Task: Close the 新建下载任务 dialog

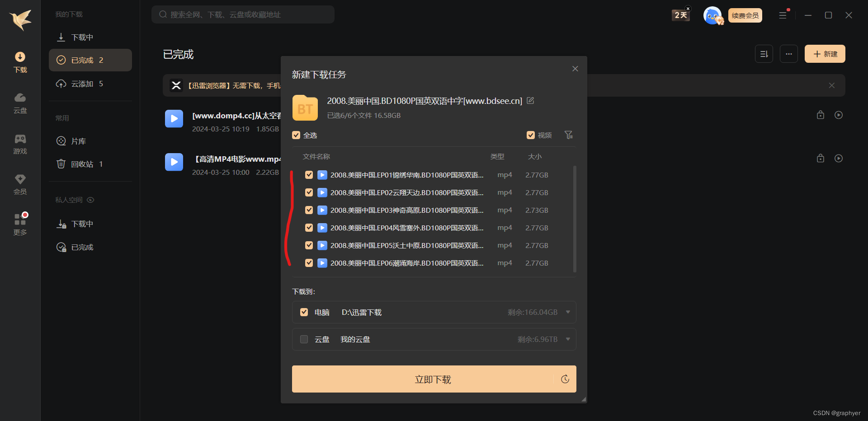Action: point(575,69)
